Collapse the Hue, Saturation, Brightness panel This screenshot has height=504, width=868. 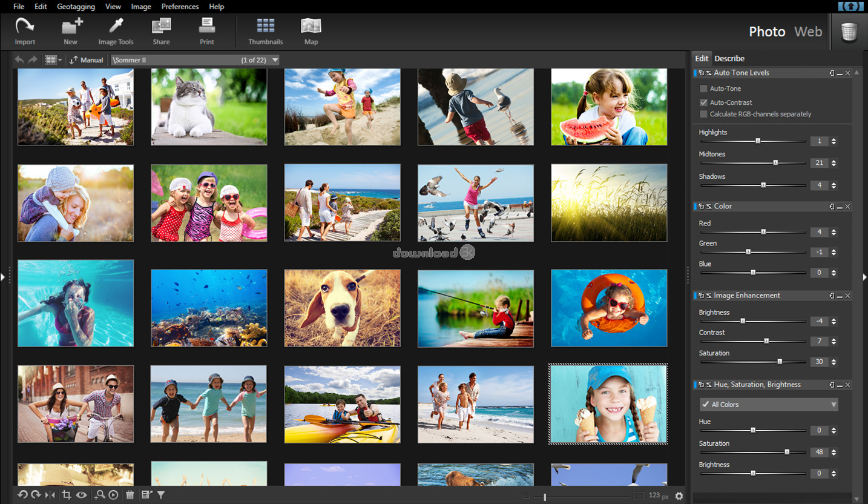[840, 385]
